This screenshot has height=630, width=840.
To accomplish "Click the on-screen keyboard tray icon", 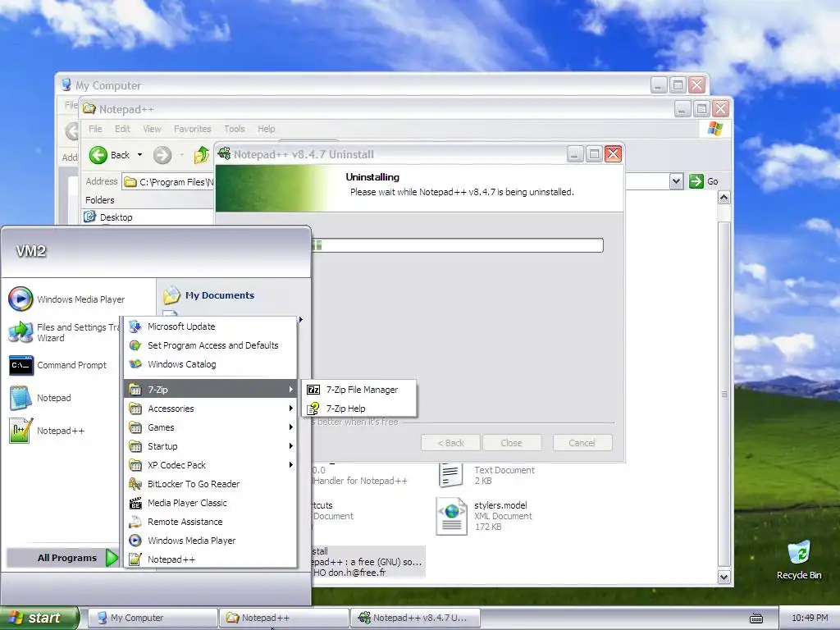I will tap(756, 619).
